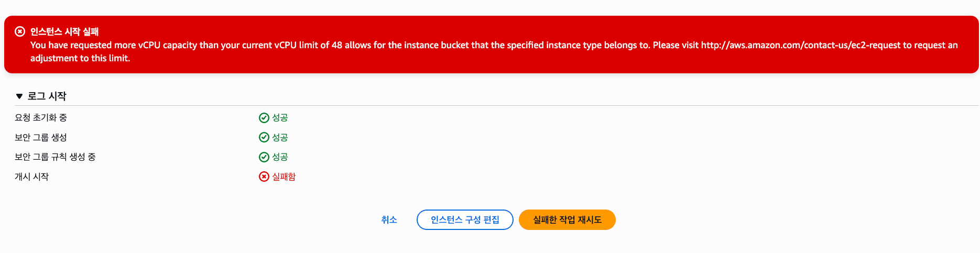
Task: Click the red 실패함 status text
Action: (x=284, y=177)
